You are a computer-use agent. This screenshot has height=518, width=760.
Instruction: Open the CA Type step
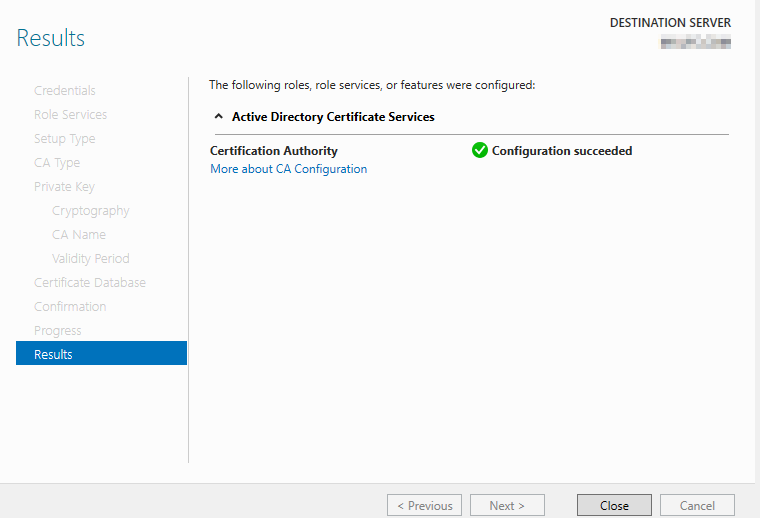[57, 163]
